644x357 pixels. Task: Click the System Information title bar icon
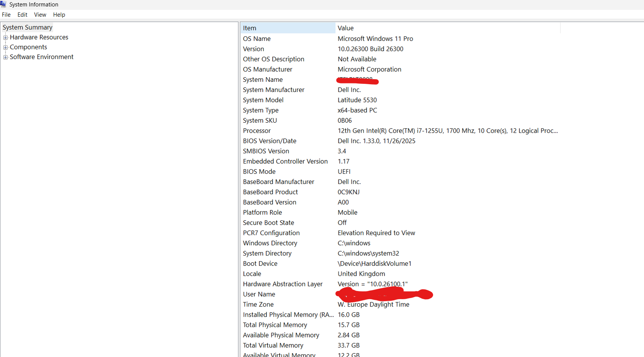(3, 4)
